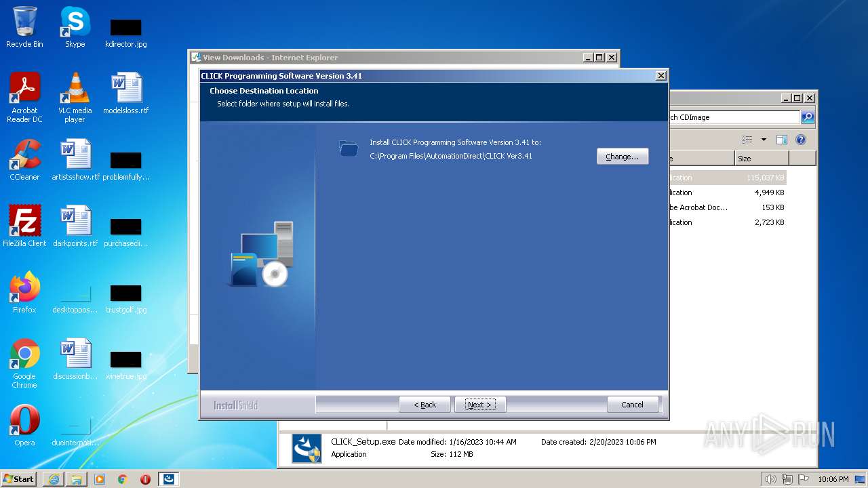
Task: Click the installer taskbar button
Action: coord(168,479)
